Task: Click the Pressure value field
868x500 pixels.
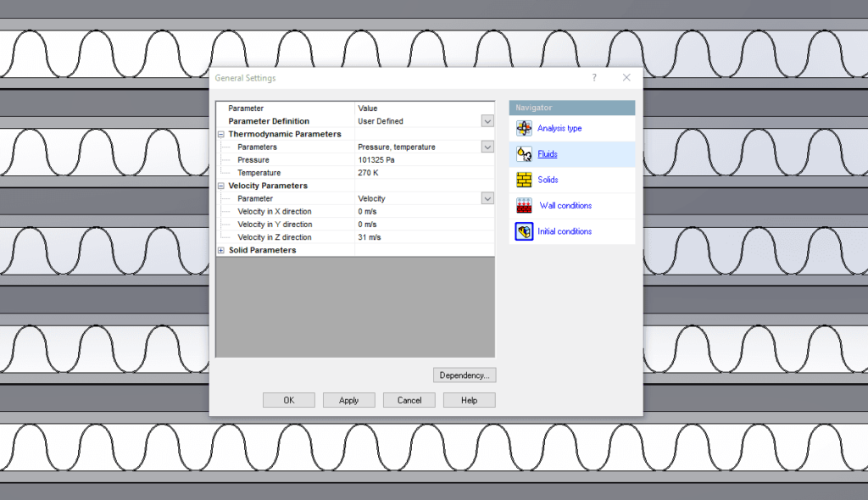Action: coord(424,160)
